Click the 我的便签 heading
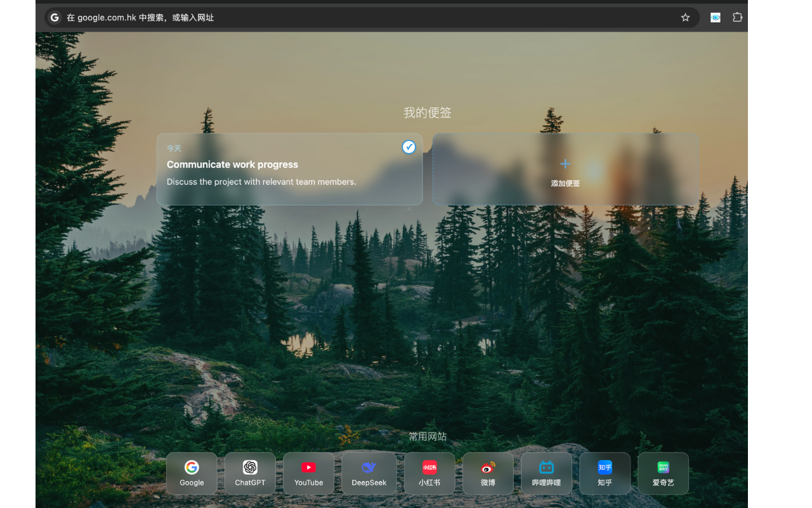 428,113
